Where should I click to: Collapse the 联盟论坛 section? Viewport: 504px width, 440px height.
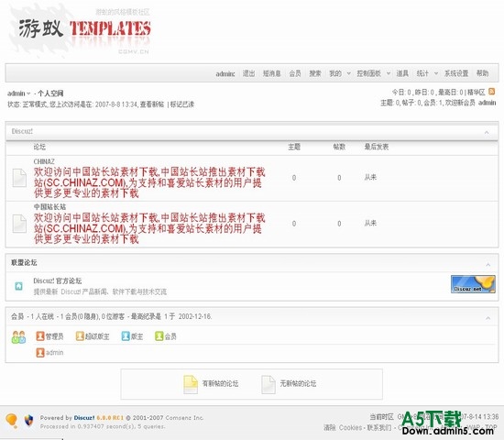pyautogui.click(x=488, y=265)
